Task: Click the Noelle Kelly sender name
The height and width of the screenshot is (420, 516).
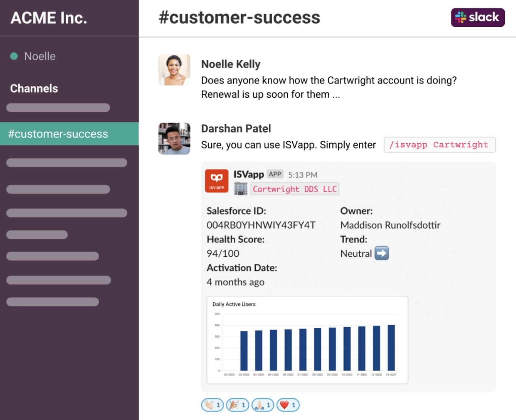Action: [x=231, y=64]
